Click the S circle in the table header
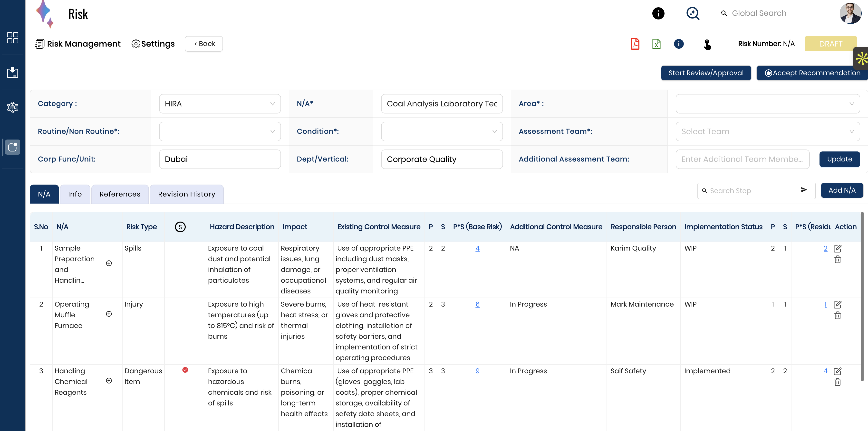Viewport: 868px width, 431px height. coord(180,227)
